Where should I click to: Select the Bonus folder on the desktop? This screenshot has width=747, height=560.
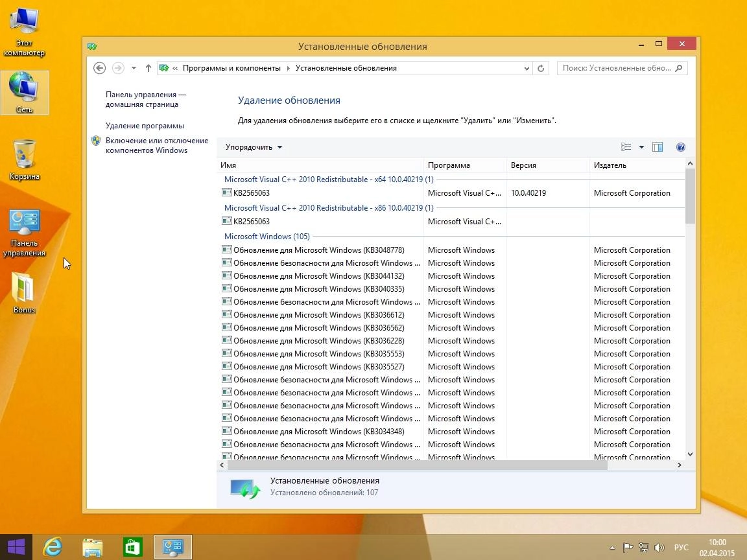(x=24, y=293)
